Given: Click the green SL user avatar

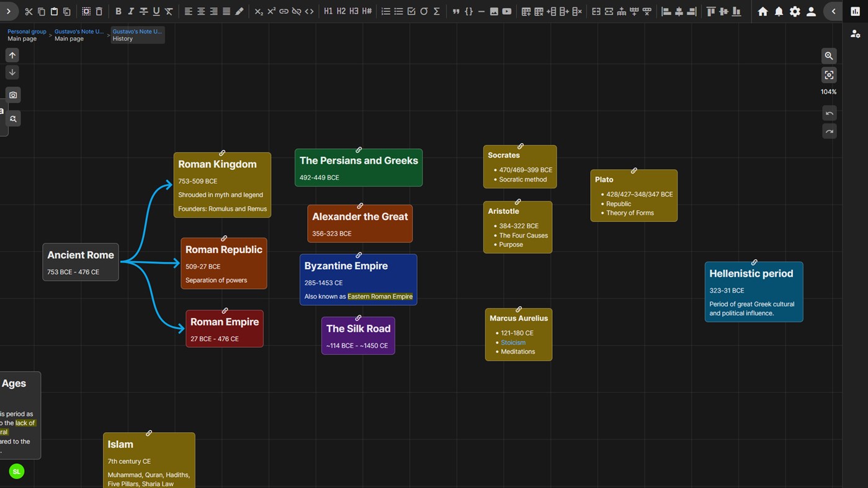Looking at the screenshot, I should click(16, 471).
